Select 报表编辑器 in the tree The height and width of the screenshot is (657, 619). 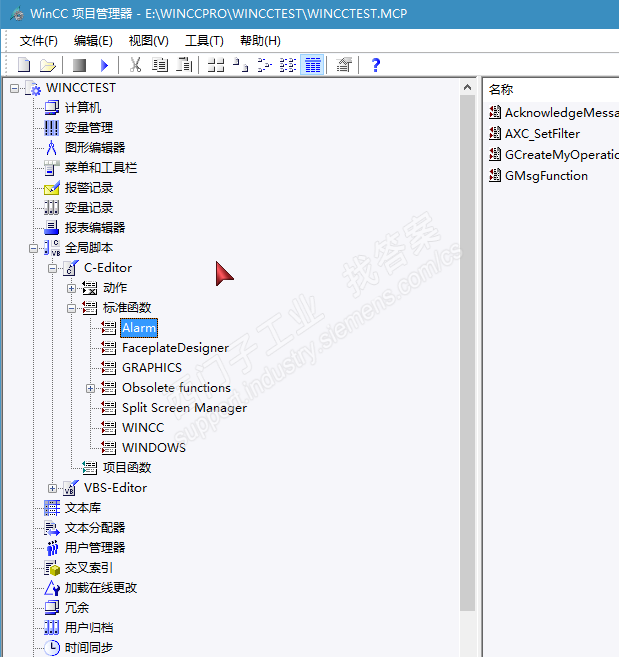click(95, 228)
